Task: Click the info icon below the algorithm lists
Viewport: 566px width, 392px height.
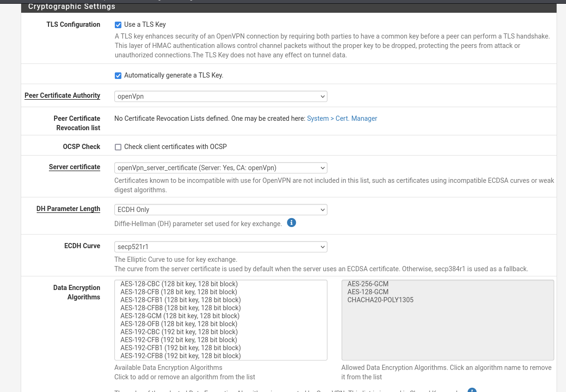Action: pos(472,390)
